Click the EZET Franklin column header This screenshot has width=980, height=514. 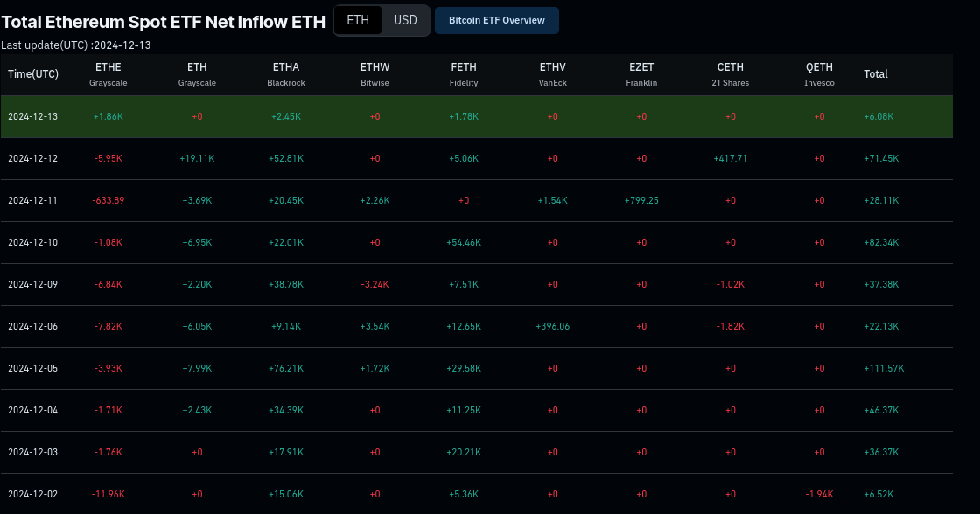[641, 74]
